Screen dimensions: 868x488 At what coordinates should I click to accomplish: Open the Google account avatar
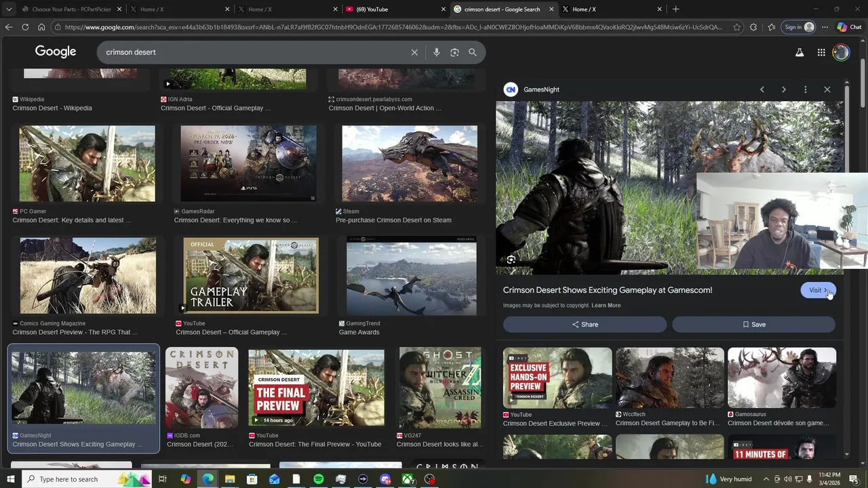841,52
